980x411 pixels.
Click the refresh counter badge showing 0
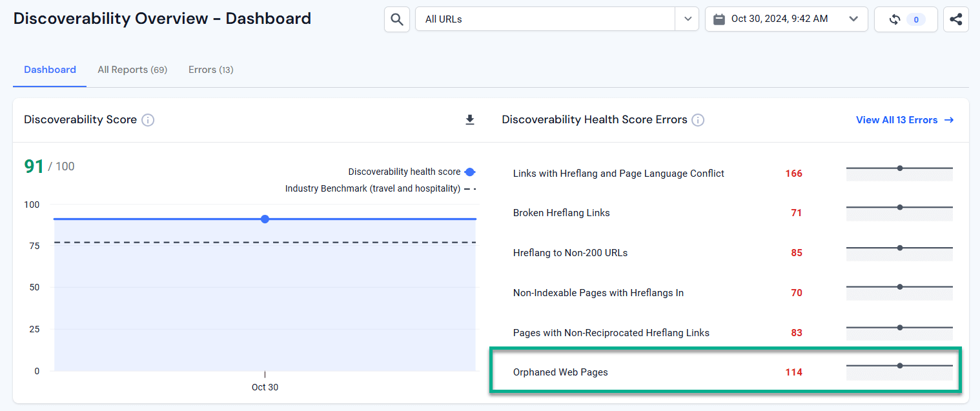coord(915,19)
